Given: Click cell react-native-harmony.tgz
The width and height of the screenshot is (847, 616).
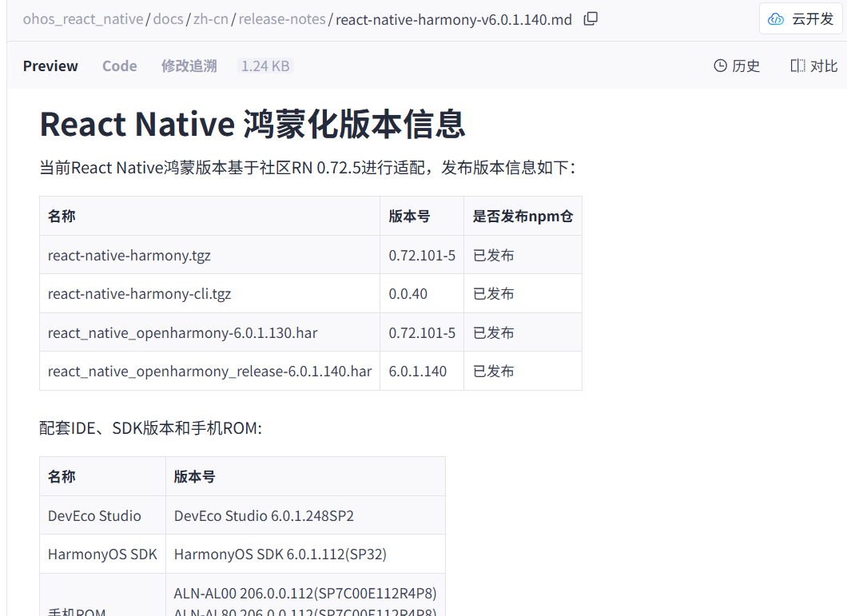Looking at the screenshot, I should (x=209, y=255).
